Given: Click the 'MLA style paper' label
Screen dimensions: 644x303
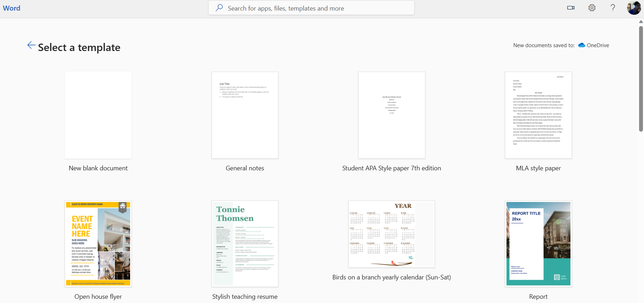Looking at the screenshot, I should 538,168.
